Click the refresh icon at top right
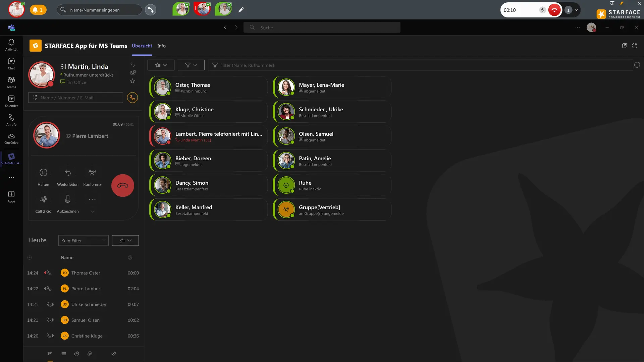The height and width of the screenshot is (362, 644). pos(635,46)
